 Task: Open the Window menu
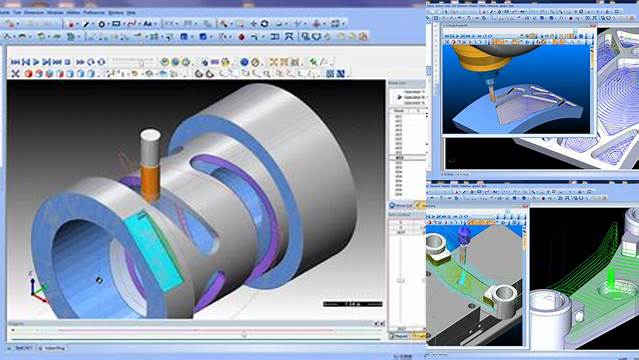tap(115, 13)
